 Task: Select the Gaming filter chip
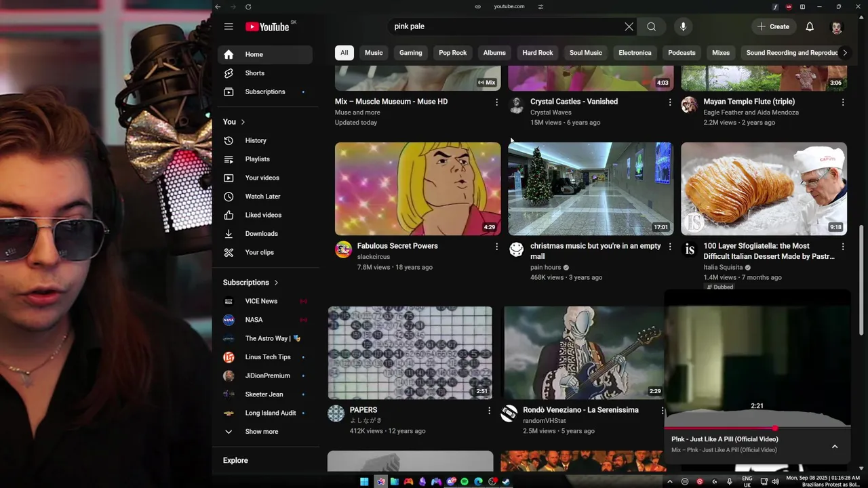pos(410,53)
